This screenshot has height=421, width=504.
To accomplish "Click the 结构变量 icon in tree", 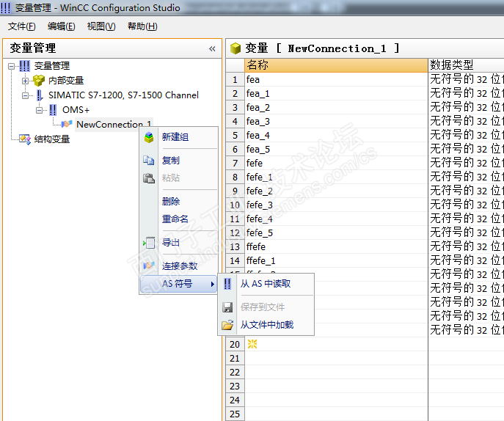I will click(x=25, y=139).
